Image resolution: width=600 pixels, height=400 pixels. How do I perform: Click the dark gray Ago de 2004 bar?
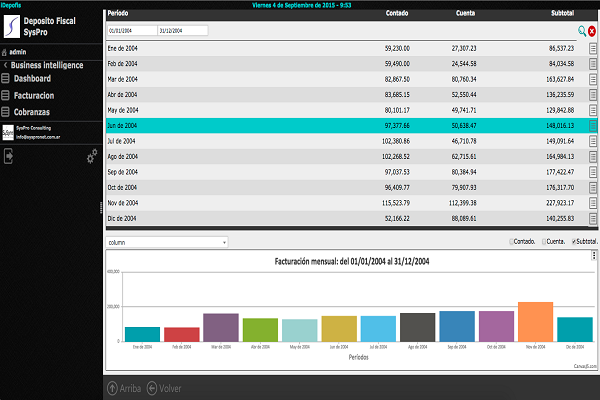click(x=417, y=327)
